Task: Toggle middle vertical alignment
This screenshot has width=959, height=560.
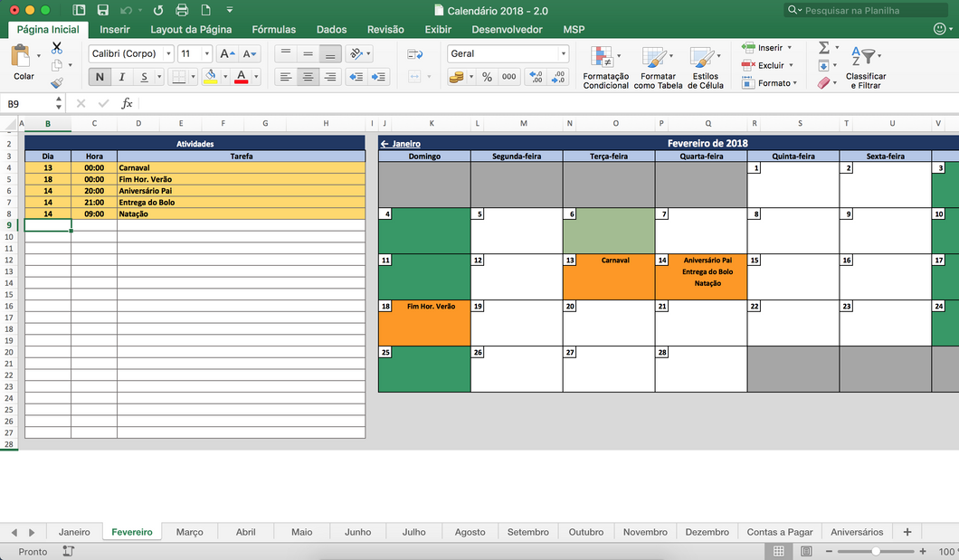Action: coord(308,53)
